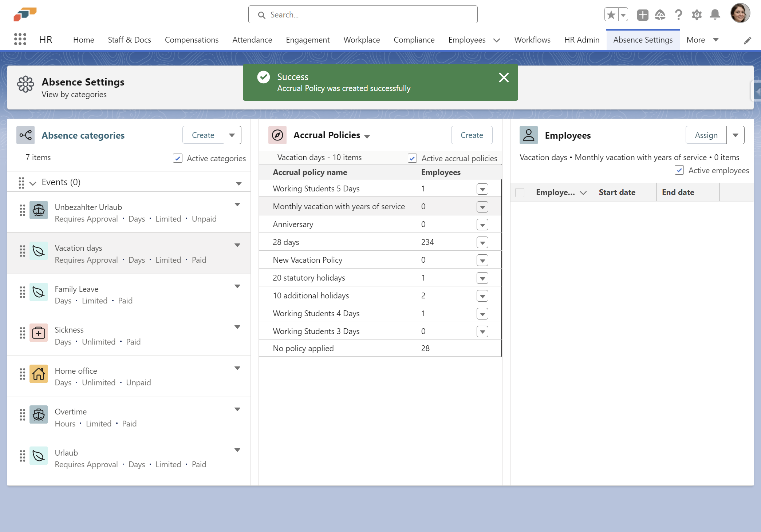This screenshot has width=761, height=532.
Task: Toggle the Active accrual policies checkbox
Action: tap(412, 158)
